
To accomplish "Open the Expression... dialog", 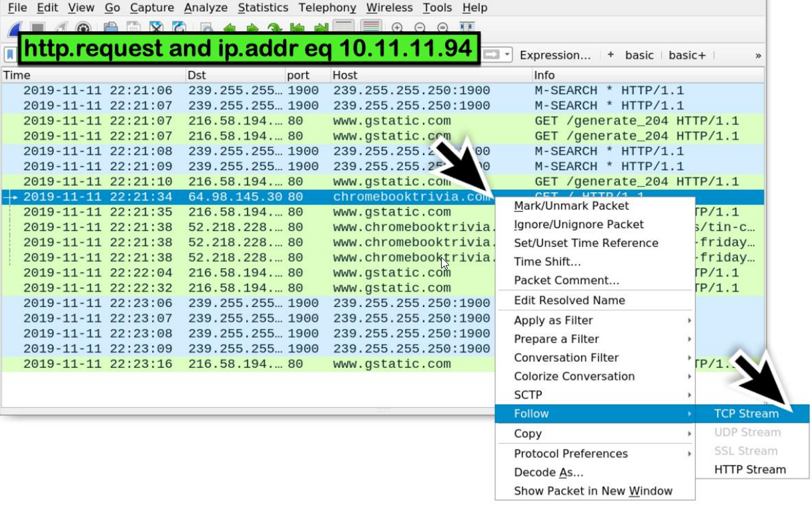I will (x=555, y=55).
